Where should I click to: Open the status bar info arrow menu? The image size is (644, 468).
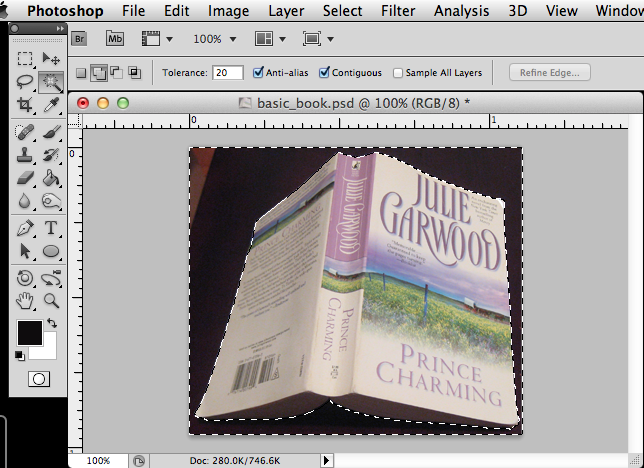[x=327, y=461]
